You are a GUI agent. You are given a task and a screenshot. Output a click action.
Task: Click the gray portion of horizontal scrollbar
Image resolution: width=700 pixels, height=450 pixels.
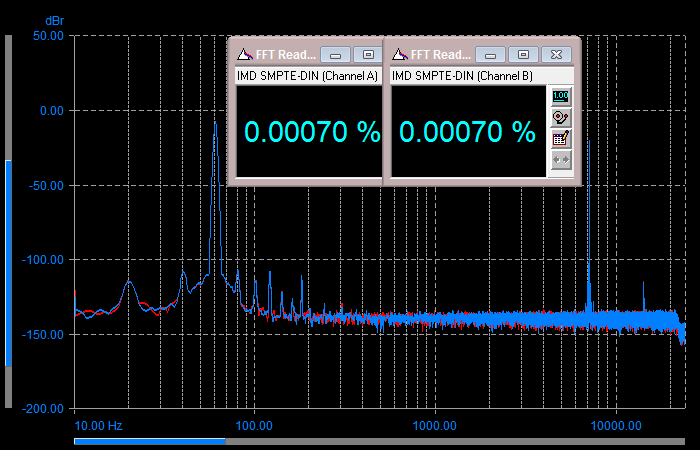click(x=455, y=442)
